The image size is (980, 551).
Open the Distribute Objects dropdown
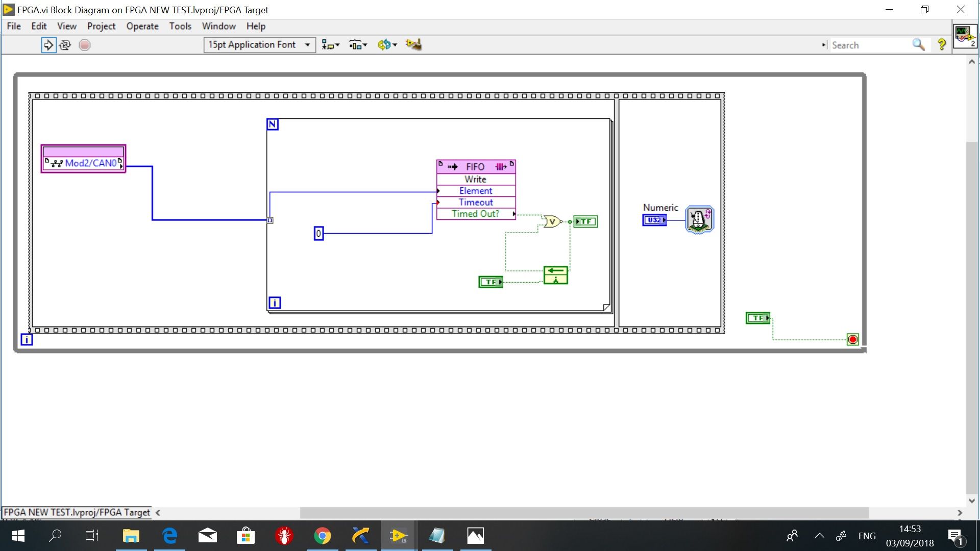[x=358, y=45]
